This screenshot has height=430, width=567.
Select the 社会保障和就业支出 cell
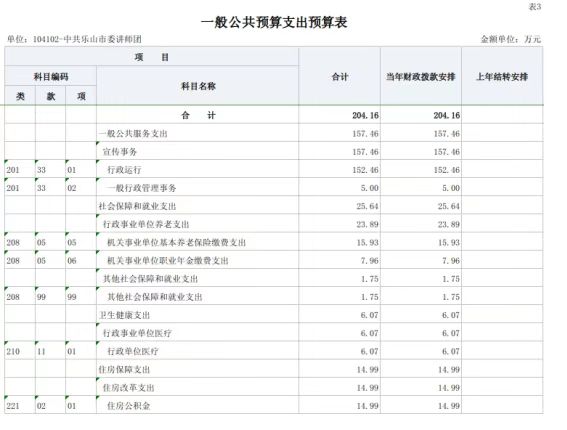point(198,206)
